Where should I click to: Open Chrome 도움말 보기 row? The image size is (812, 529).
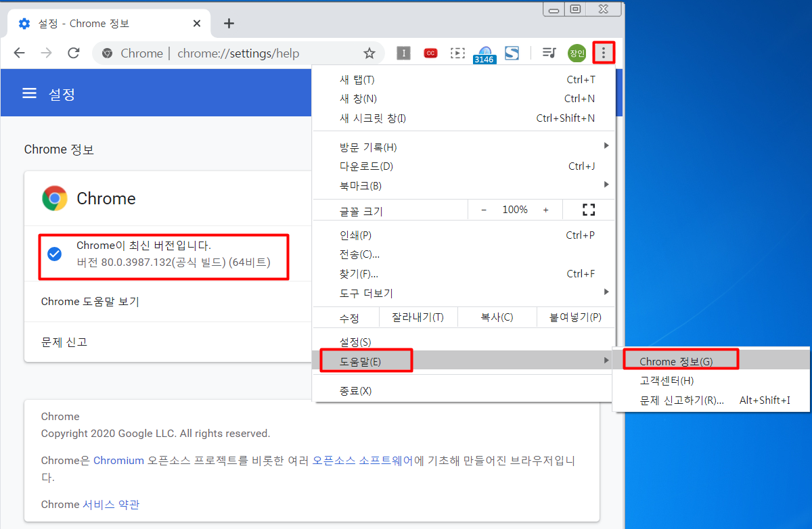click(168, 302)
